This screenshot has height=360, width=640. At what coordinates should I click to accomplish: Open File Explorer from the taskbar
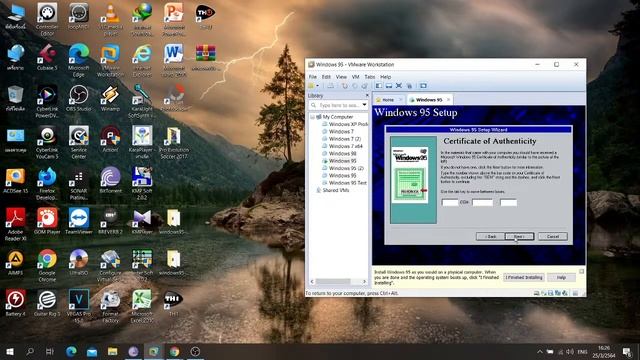pyautogui.click(x=113, y=351)
